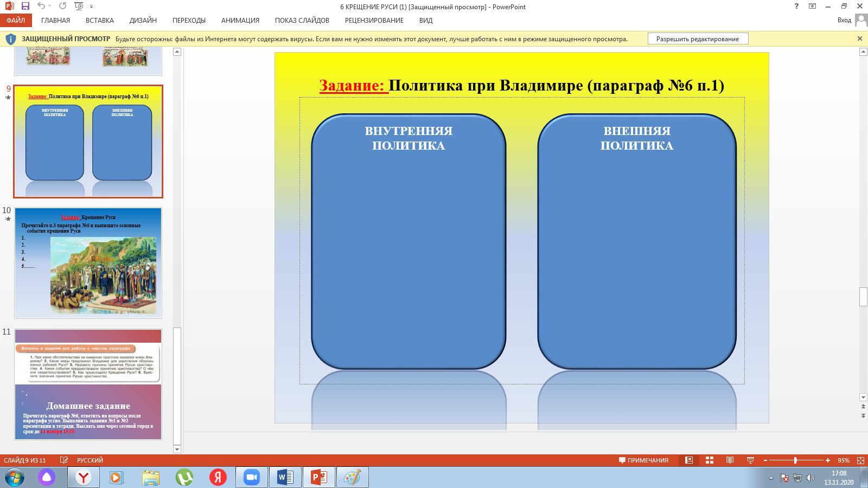
Task: Switch to Slide Sorter view
Action: click(709, 460)
